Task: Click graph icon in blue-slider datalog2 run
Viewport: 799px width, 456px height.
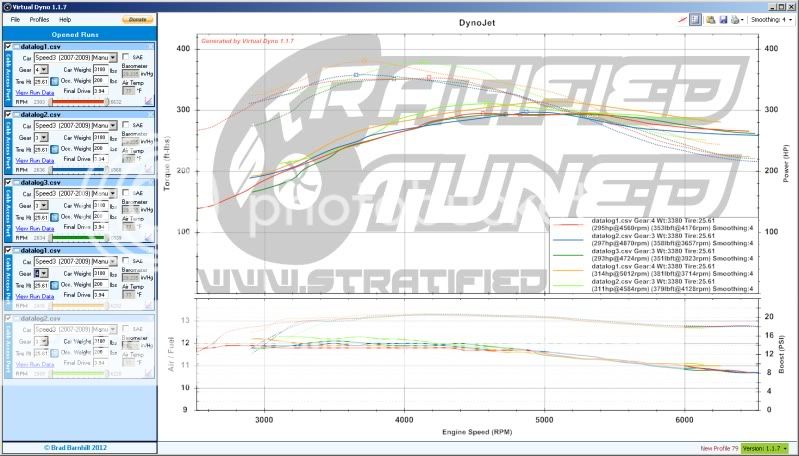Action: coord(148,169)
